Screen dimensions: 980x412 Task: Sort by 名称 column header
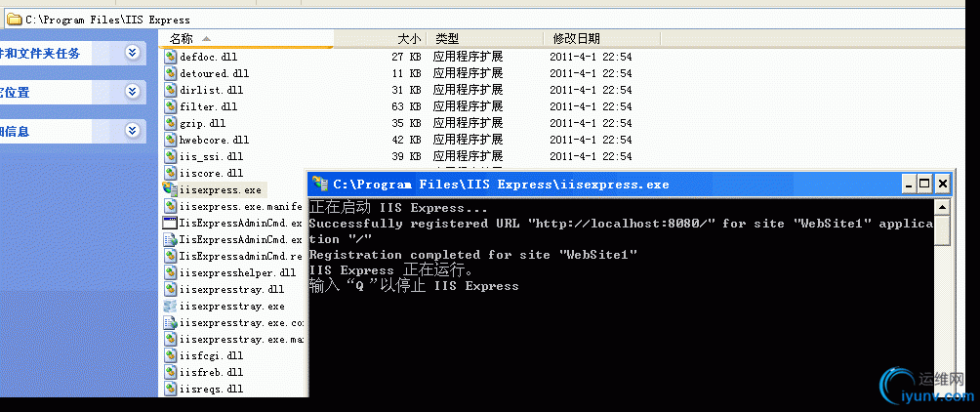(246, 39)
